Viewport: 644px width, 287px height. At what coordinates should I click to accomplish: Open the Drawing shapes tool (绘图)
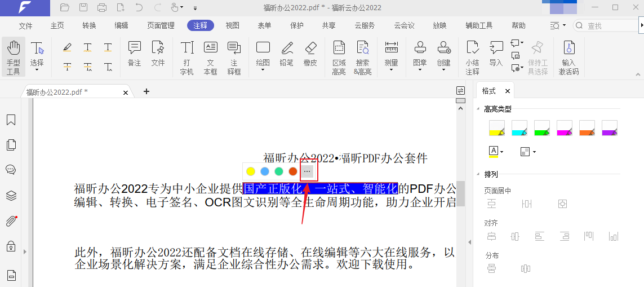click(263, 56)
